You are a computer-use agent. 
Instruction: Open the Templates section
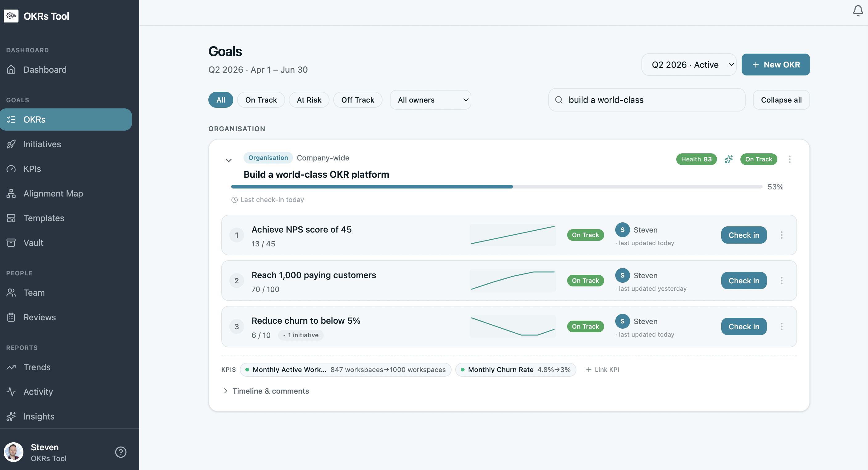(x=44, y=218)
